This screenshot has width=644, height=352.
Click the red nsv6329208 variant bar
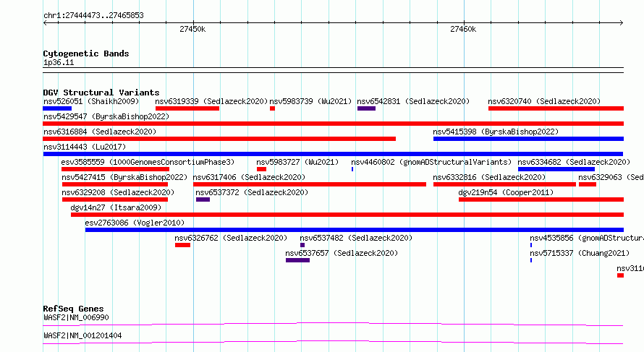coord(115,199)
